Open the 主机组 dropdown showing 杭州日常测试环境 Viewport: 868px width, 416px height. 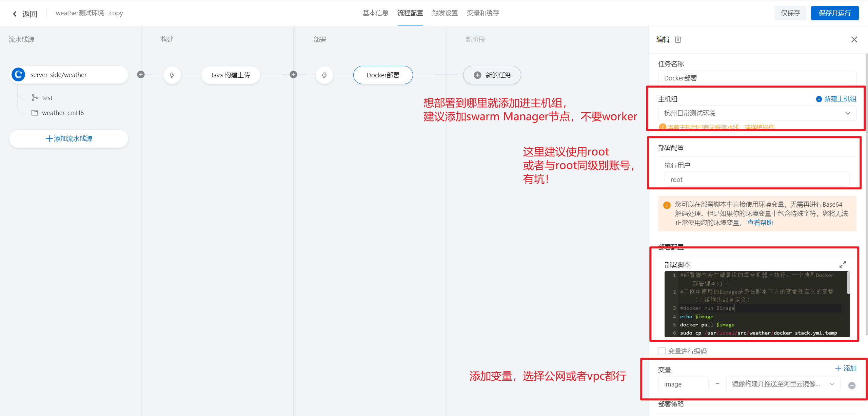coord(757,113)
